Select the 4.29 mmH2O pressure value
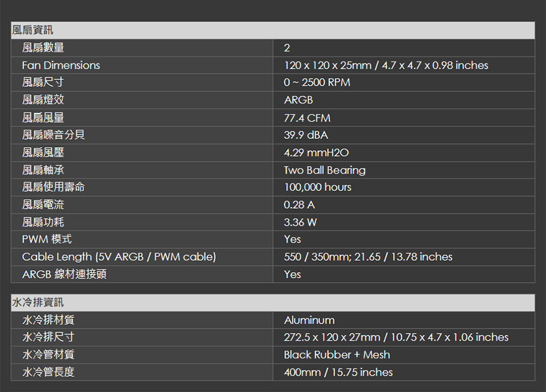The width and height of the screenshot is (546, 392). pos(316,152)
